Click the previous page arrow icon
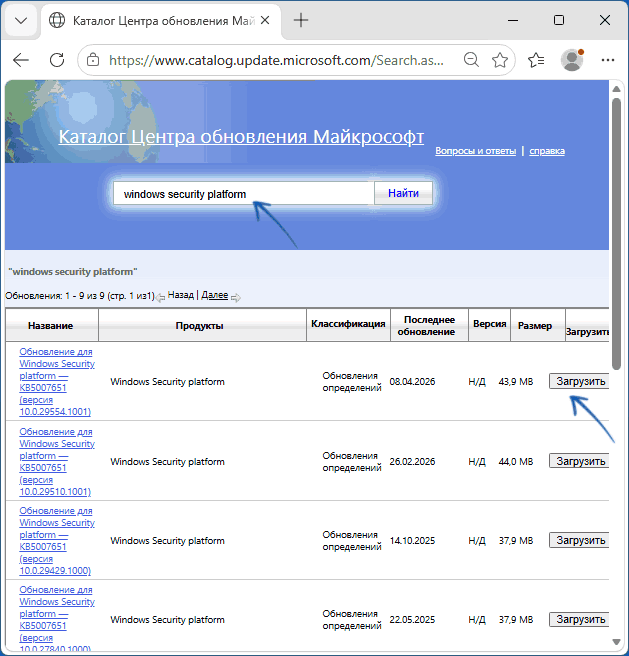The width and height of the screenshot is (629, 656). pyautogui.click(x=160, y=298)
